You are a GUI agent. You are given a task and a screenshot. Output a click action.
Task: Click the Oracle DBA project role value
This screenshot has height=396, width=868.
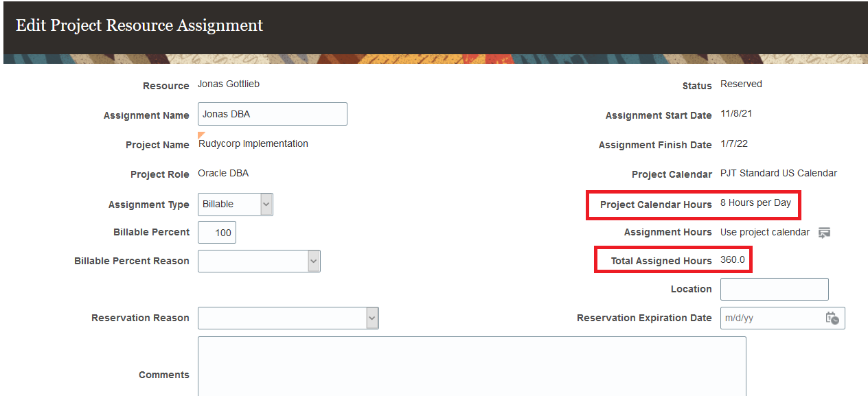pos(223,173)
